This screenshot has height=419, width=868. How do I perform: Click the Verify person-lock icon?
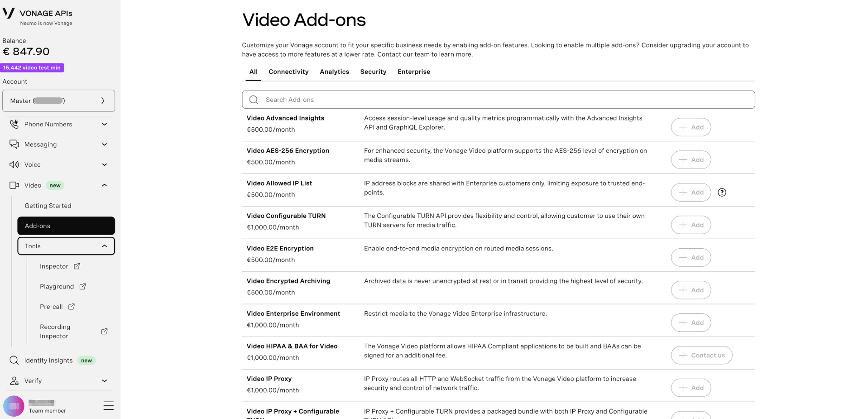tap(14, 380)
